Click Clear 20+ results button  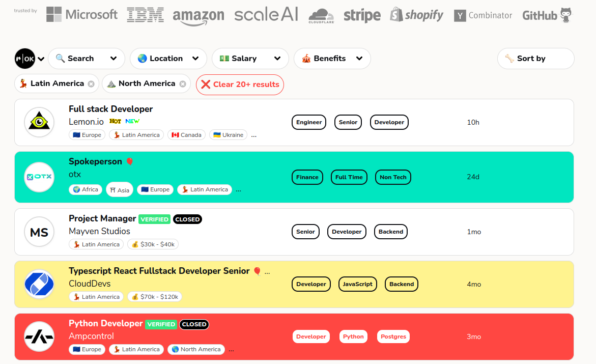click(240, 85)
